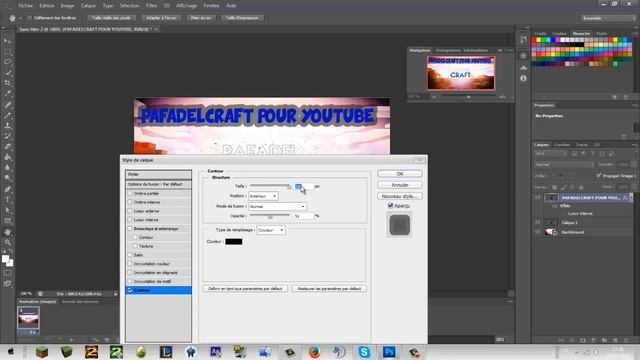Image resolution: width=640 pixels, height=360 pixels.
Task: Select the Brush tool
Action: [7, 115]
